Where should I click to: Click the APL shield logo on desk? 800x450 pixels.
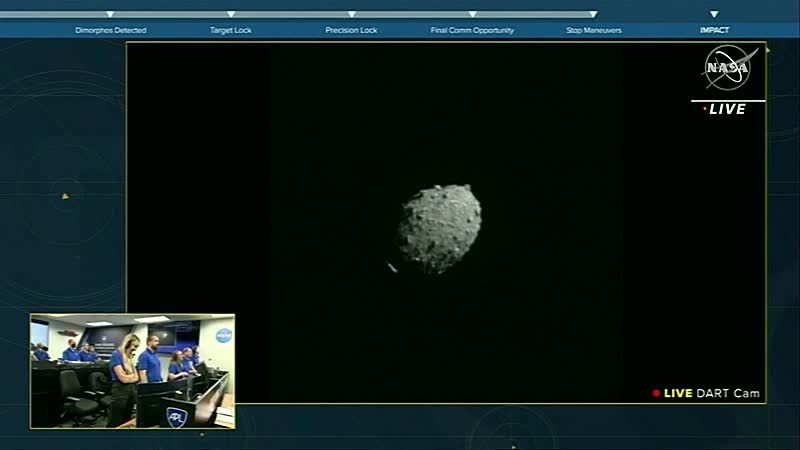177,416
